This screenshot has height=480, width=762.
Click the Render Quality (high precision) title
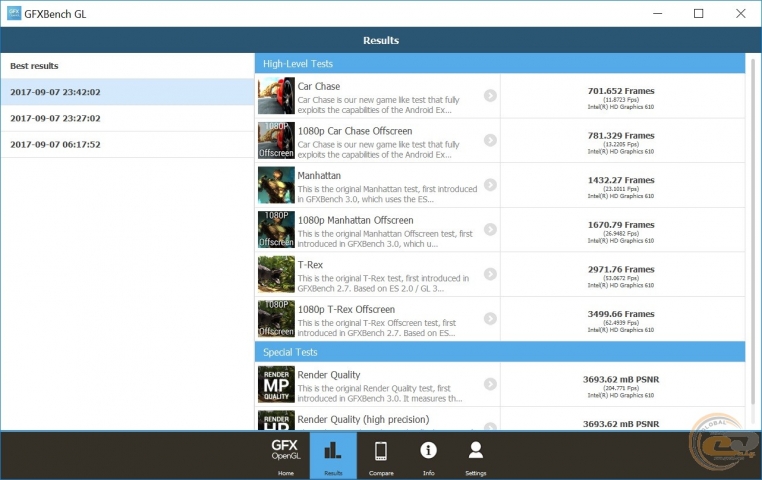[x=364, y=419]
